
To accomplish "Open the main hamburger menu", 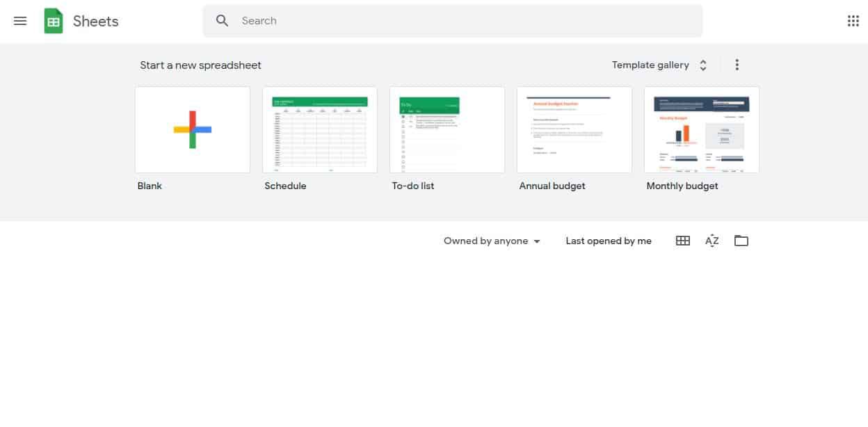I will tap(20, 21).
